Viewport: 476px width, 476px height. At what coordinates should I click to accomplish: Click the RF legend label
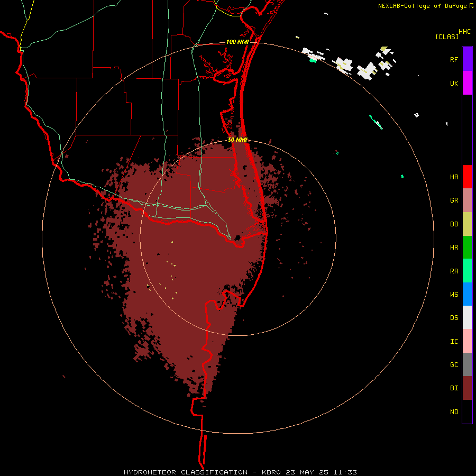[x=454, y=60]
